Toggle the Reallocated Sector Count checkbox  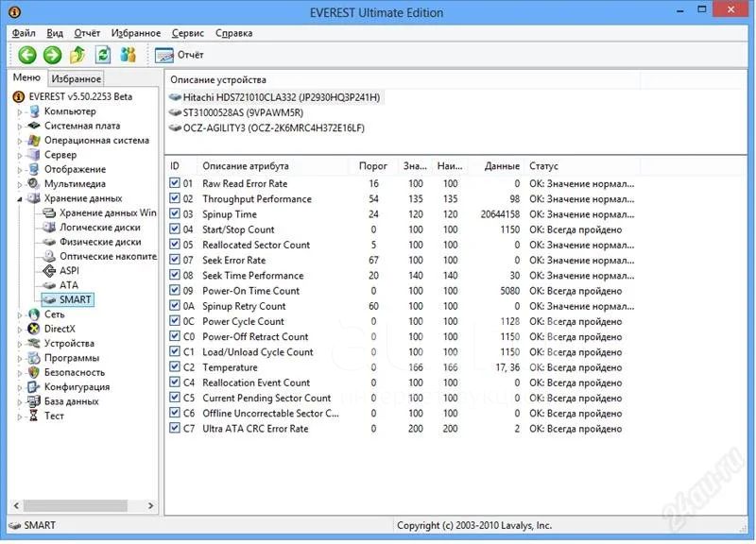(x=175, y=245)
